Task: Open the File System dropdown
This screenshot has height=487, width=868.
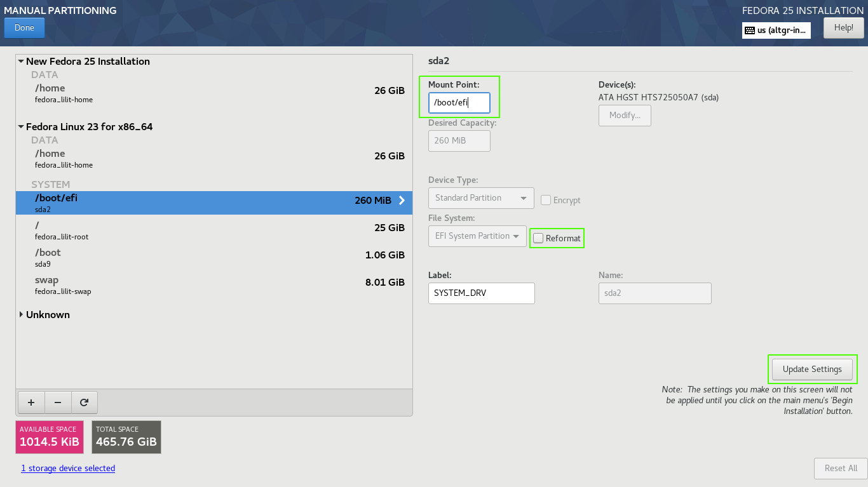Action: click(477, 236)
